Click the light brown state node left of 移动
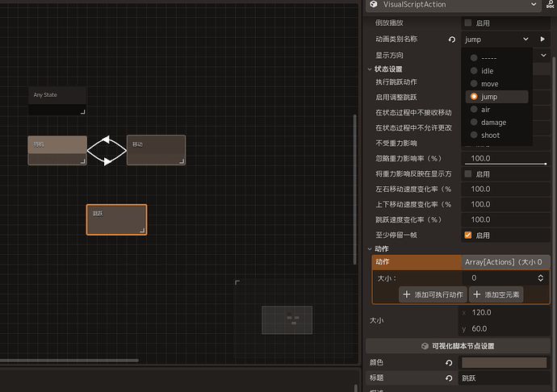 click(57, 150)
